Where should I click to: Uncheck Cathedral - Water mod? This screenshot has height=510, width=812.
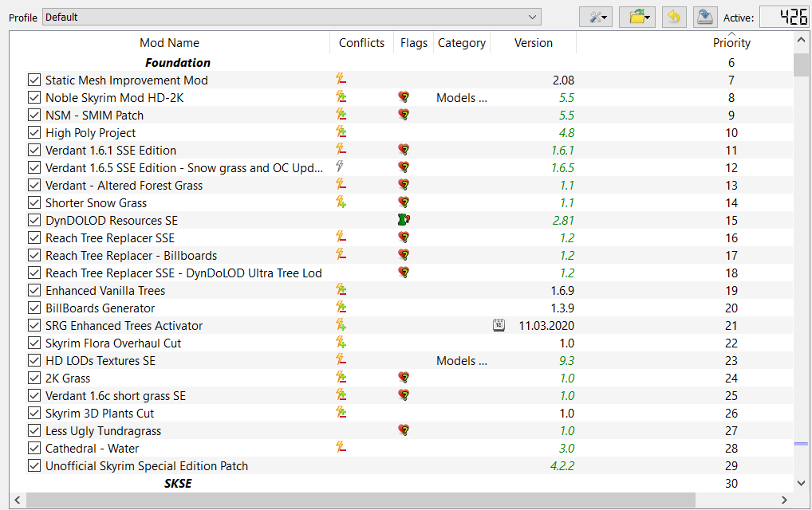(x=34, y=449)
